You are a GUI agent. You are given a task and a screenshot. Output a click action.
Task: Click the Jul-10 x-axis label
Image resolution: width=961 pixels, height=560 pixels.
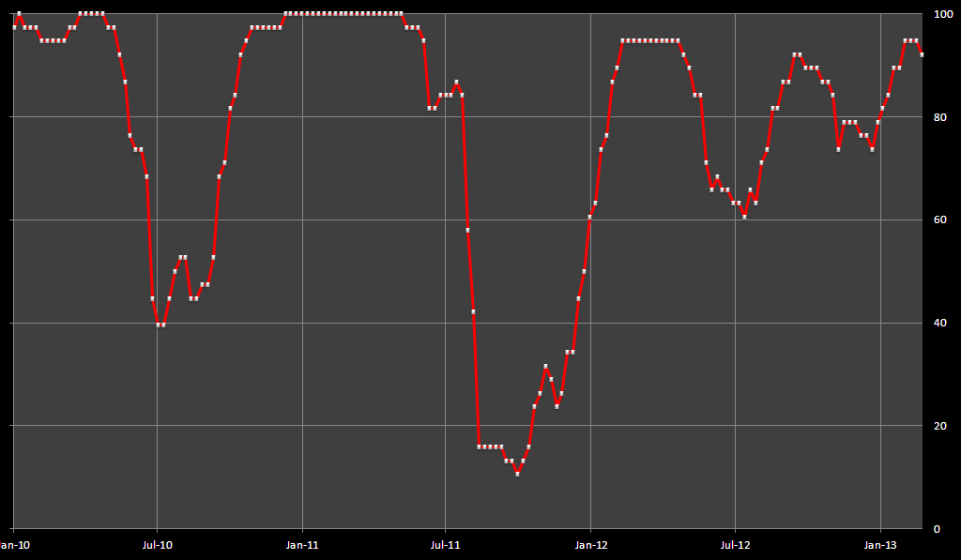(158, 545)
